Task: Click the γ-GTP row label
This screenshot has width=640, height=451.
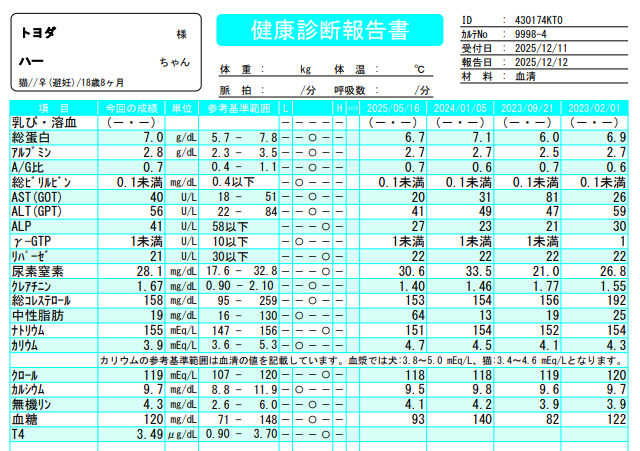Action: point(31,241)
